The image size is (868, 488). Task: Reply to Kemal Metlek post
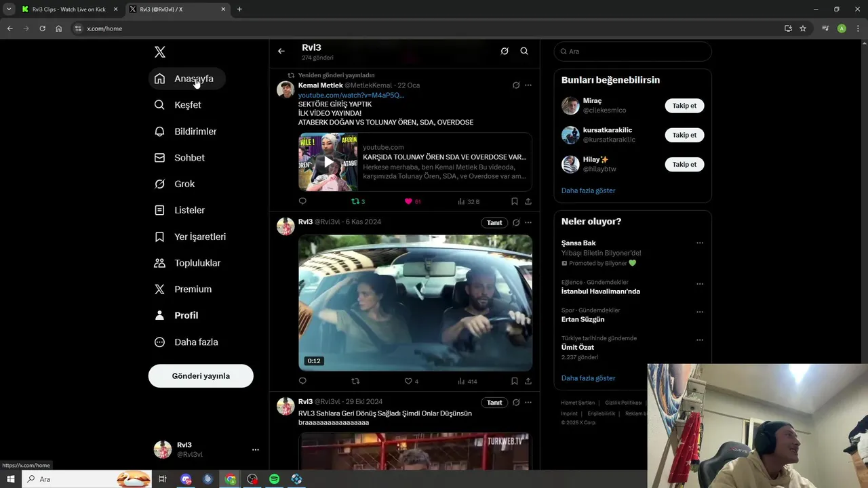coord(302,201)
